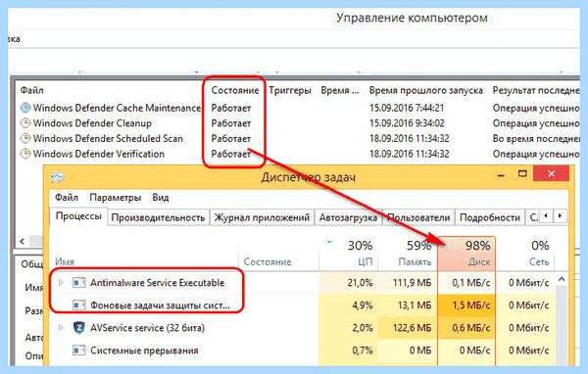Click the Триггеры column header

[290, 90]
